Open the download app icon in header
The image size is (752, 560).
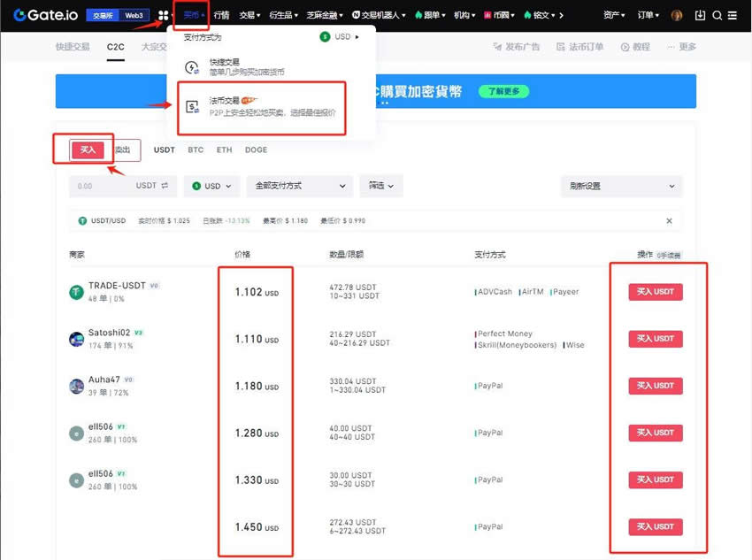point(701,15)
